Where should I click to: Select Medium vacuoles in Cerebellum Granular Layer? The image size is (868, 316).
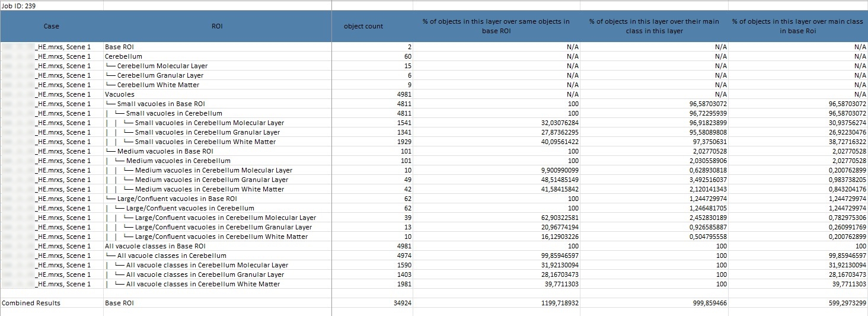211,180
